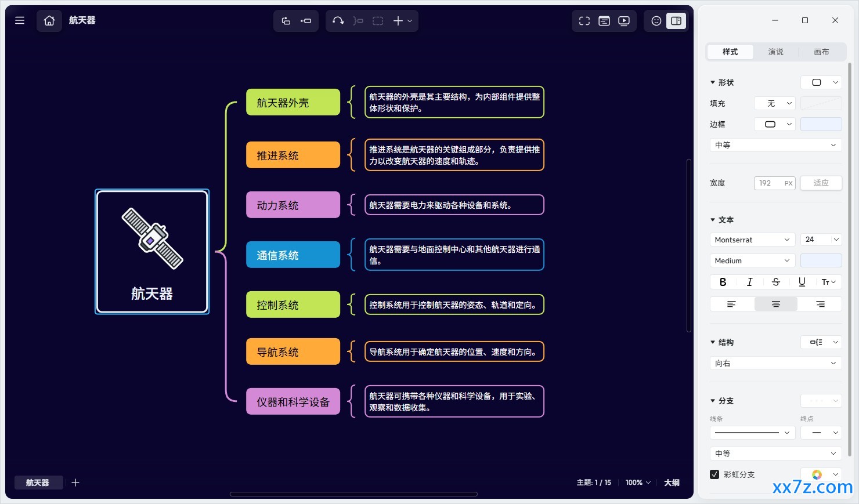Expand the 向右 structure direction dropdown
The width and height of the screenshot is (859, 504).
[775, 363]
